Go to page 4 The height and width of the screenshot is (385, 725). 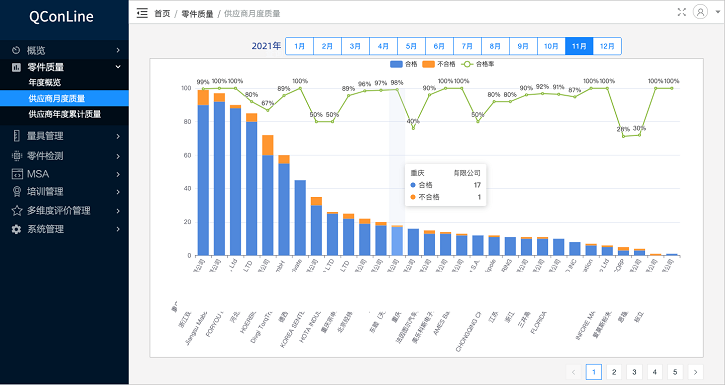coord(655,372)
